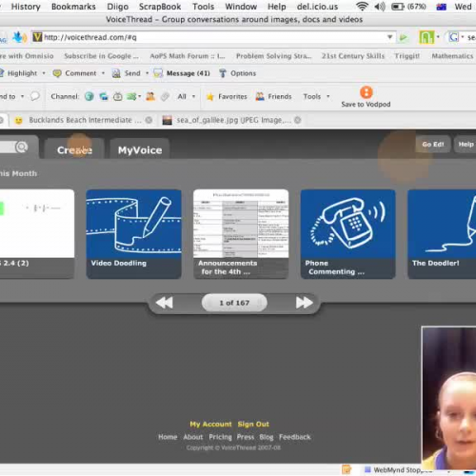Open the ScrapBook menu
This screenshot has height=476, width=476.
(160, 7)
